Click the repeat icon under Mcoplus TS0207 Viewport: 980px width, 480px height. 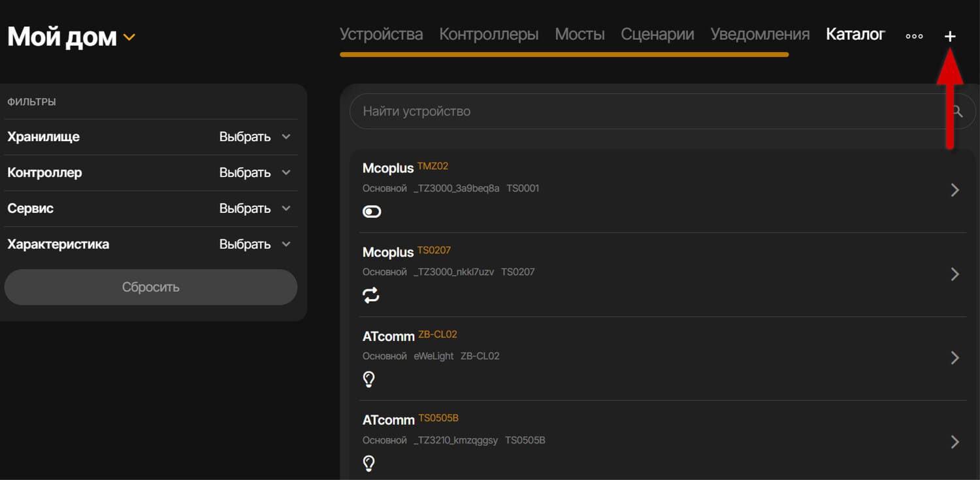click(x=370, y=295)
